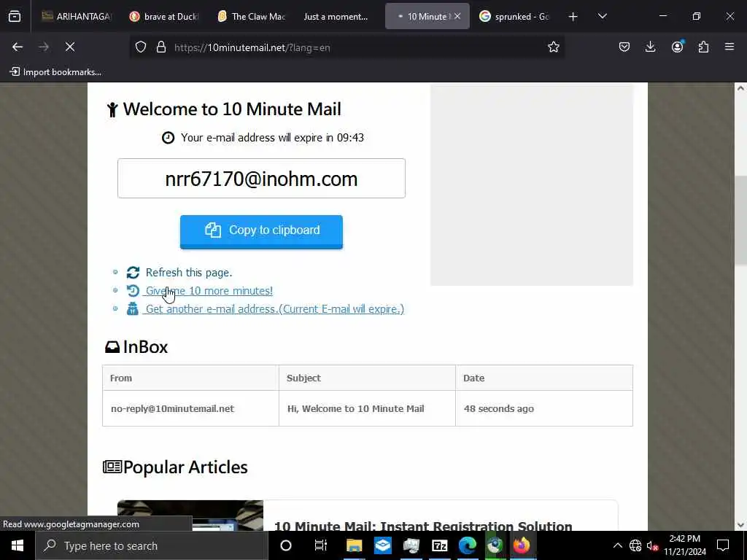
Task: Switch to the brave at DuckDuckGo tab
Action: (x=164, y=17)
